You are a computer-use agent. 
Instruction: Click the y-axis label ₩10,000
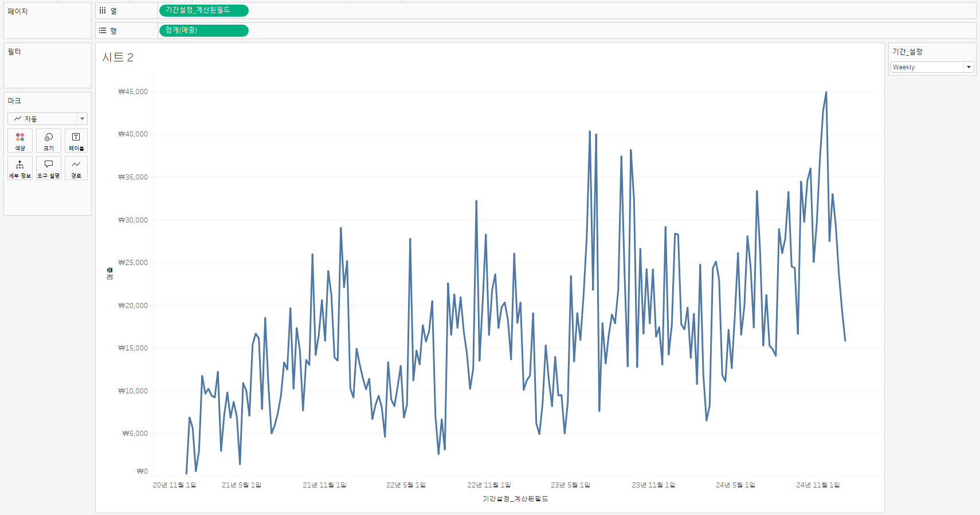tap(133, 391)
